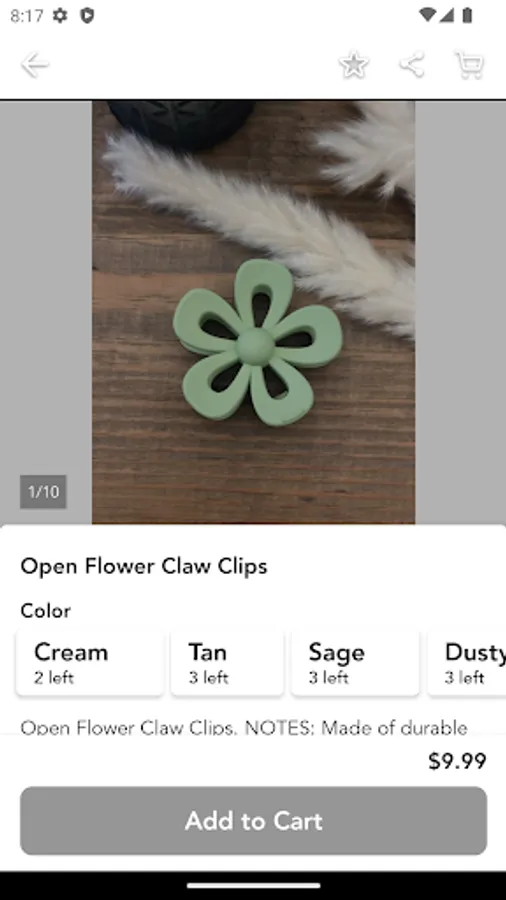Select the Tan color option

(227, 663)
